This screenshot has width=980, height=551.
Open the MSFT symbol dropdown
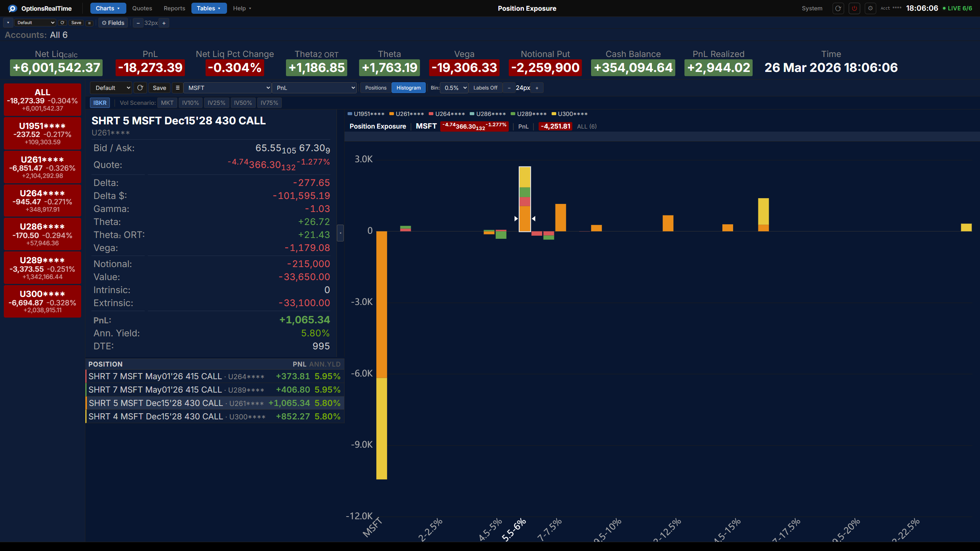click(x=228, y=88)
